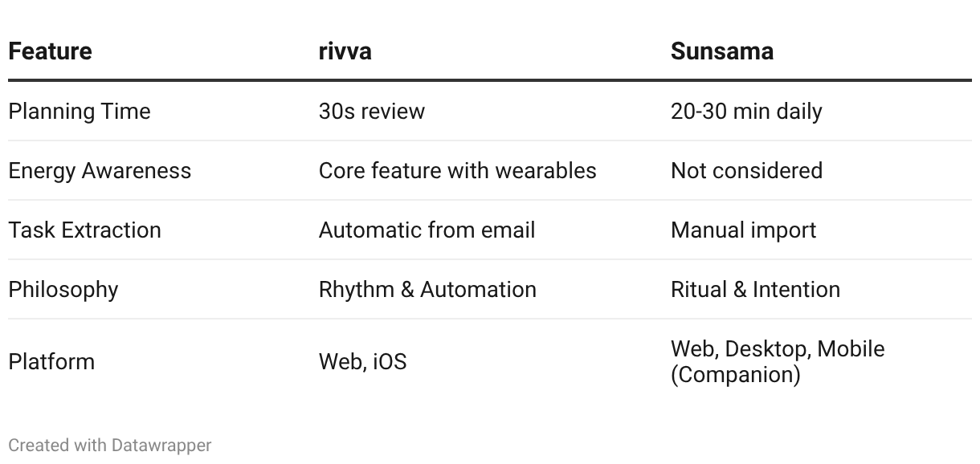Click the Not considered cell
Image resolution: width=980 pixels, height=464 pixels.
click(x=746, y=170)
